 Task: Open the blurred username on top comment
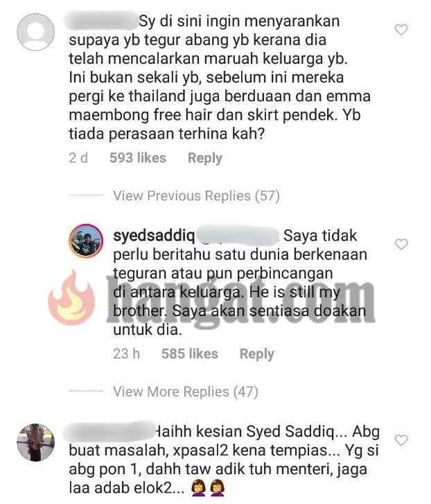102,20
